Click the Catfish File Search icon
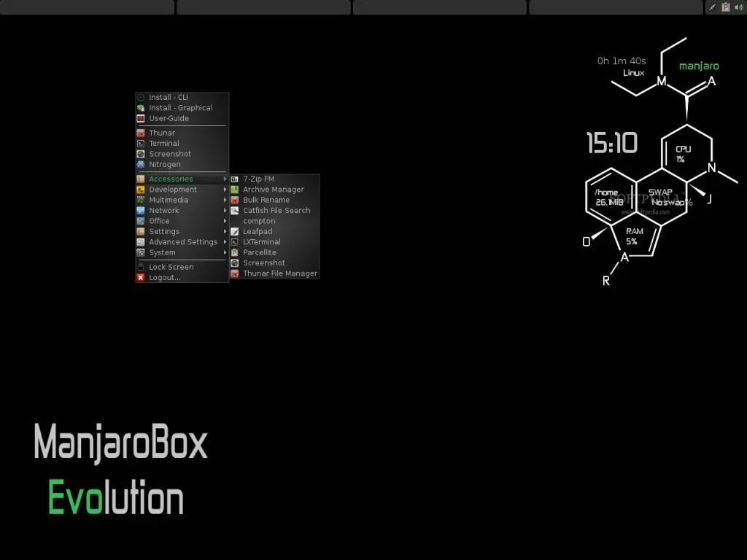 tap(234, 211)
